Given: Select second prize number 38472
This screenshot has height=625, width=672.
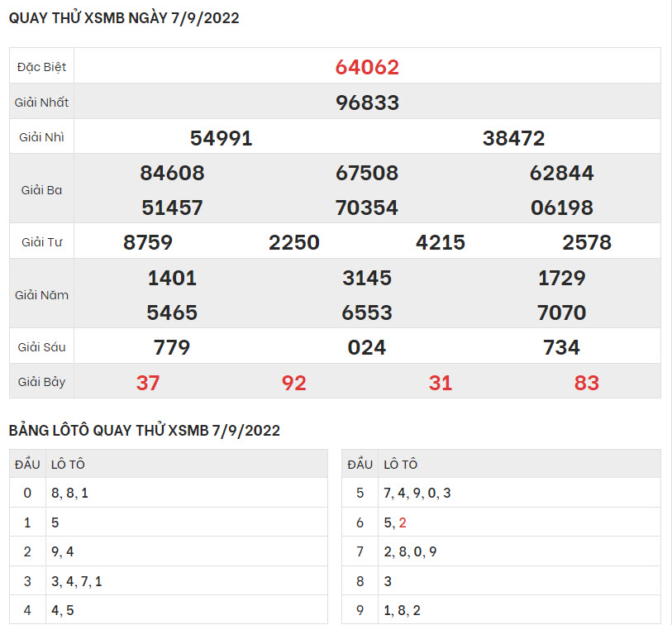Looking at the screenshot, I should coord(513,138).
